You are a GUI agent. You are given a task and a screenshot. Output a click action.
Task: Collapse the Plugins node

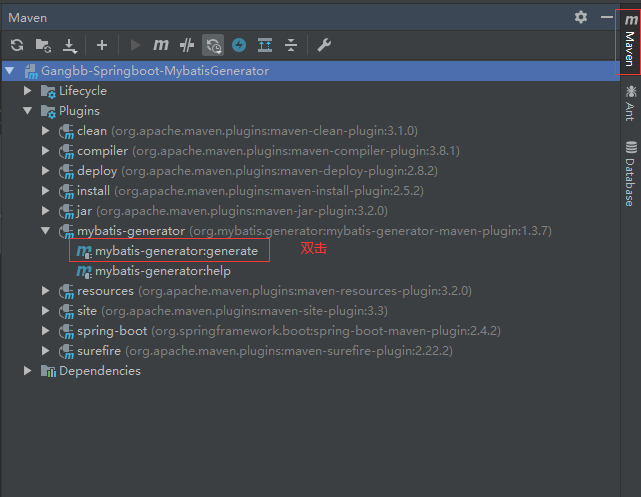coord(27,111)
